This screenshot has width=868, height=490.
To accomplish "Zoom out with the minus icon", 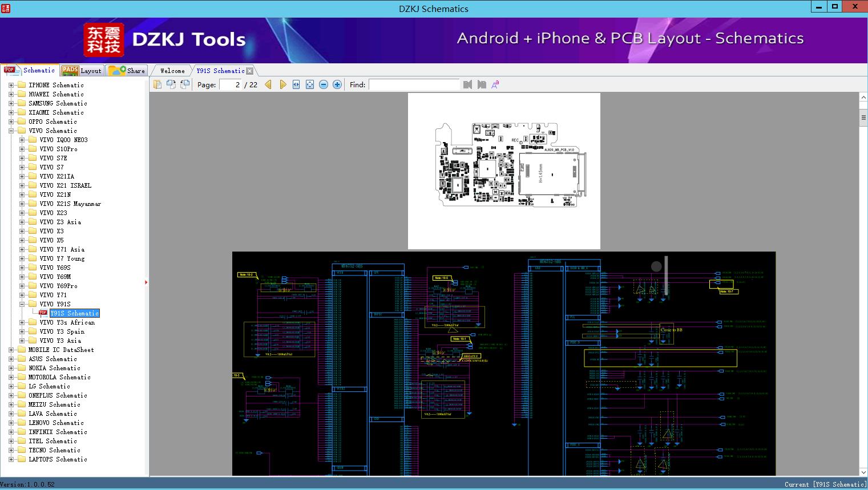I will click(x=324, y=84).
